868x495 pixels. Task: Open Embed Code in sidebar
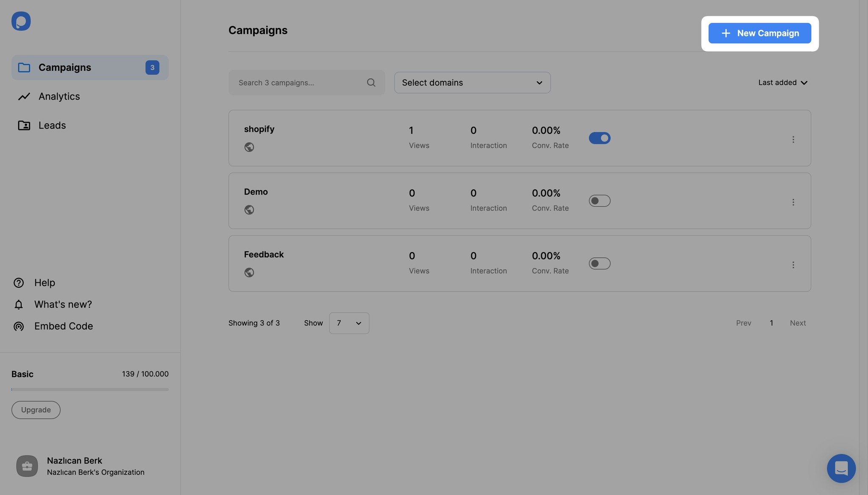click(x=53, y=326)
